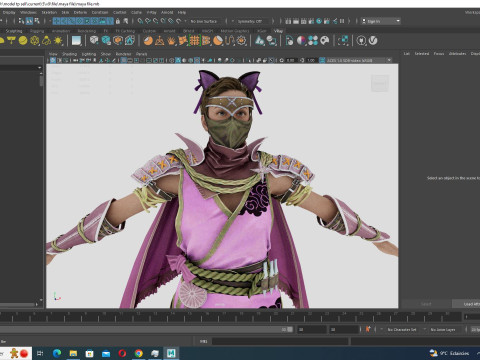Switch to the Rigging shelf tab
Screen dimensions: 480x360
click(x=37, y=31)
